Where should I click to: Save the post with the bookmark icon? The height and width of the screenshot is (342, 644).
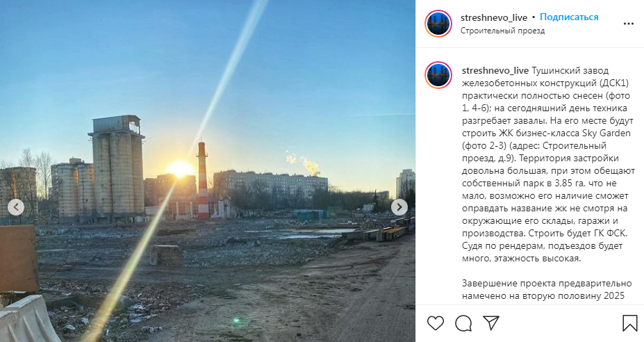[629, 323]
